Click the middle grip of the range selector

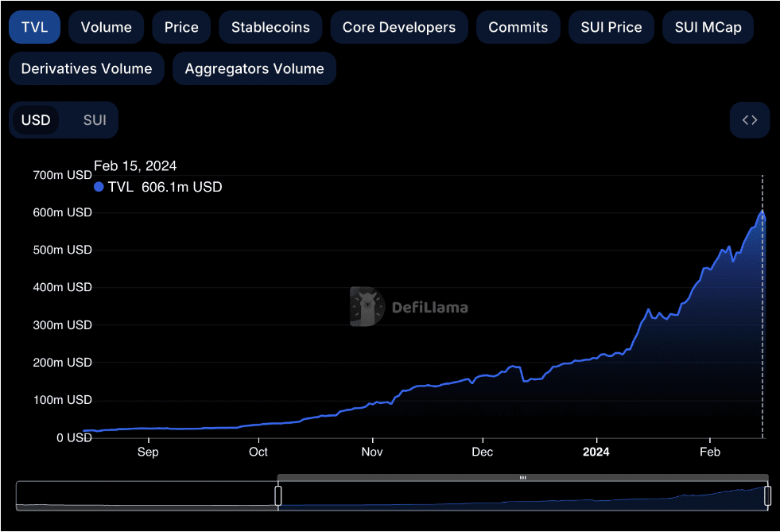(522, 478)
